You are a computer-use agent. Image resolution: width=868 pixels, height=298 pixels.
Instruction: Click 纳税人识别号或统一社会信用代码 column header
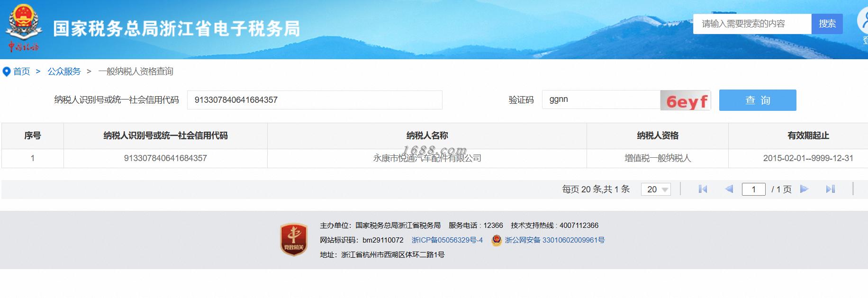tap(165, 136)
